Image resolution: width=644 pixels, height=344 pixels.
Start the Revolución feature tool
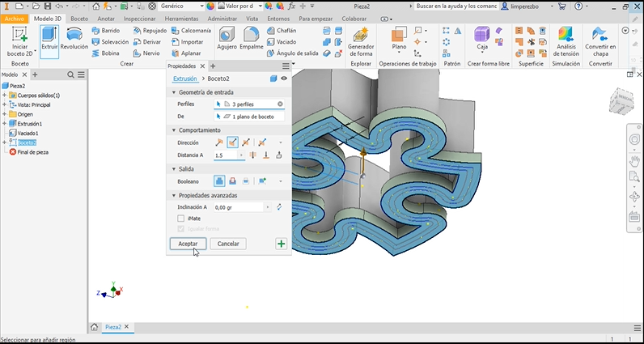tap(74, 40)
